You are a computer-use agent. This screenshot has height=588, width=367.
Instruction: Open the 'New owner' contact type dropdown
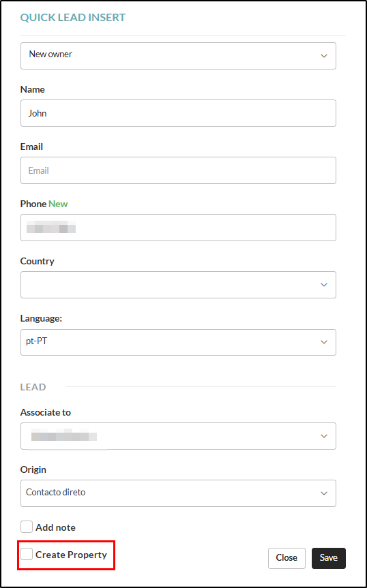pos(178,56)
